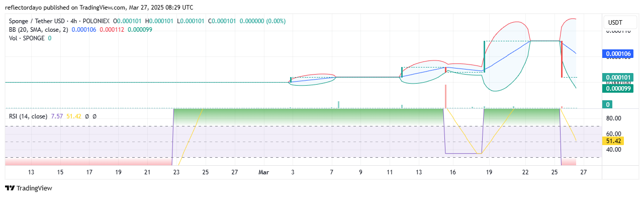Click the RSI axis level 80.00
The width and height of the screenshot is (644, 197).
pos(613,118)
